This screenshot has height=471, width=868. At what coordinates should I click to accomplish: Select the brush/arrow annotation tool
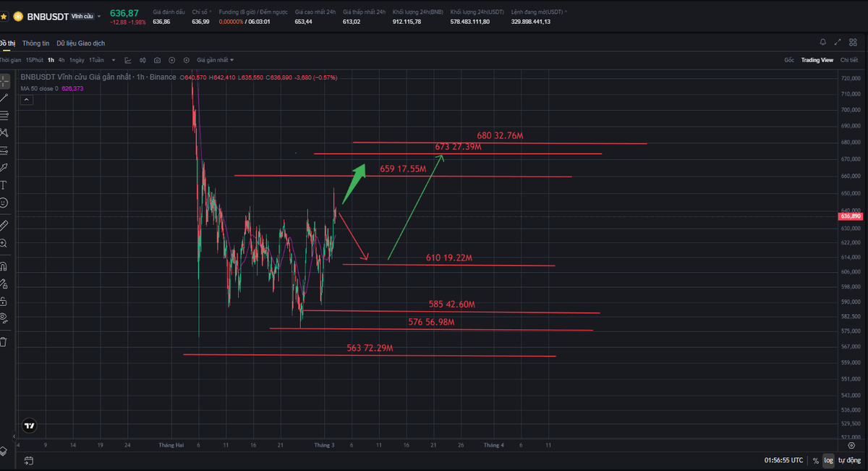(x=4, y=167)
